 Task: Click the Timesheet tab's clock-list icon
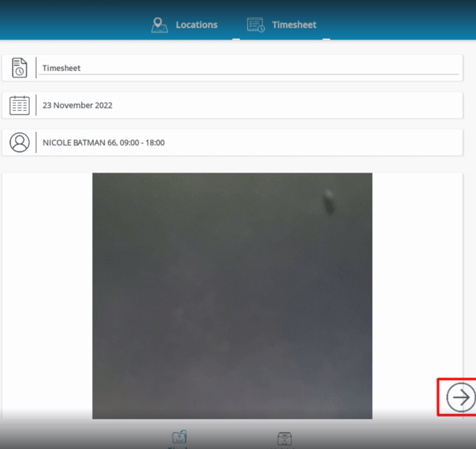click(x=256, y=25)
